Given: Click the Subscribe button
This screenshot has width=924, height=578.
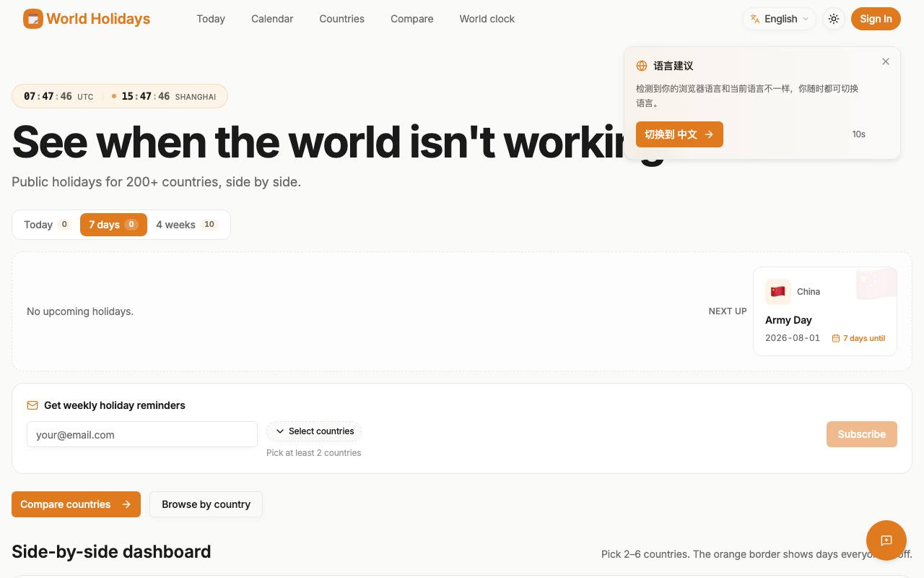Looking at the screenshot, I should [x=862, y=434].
